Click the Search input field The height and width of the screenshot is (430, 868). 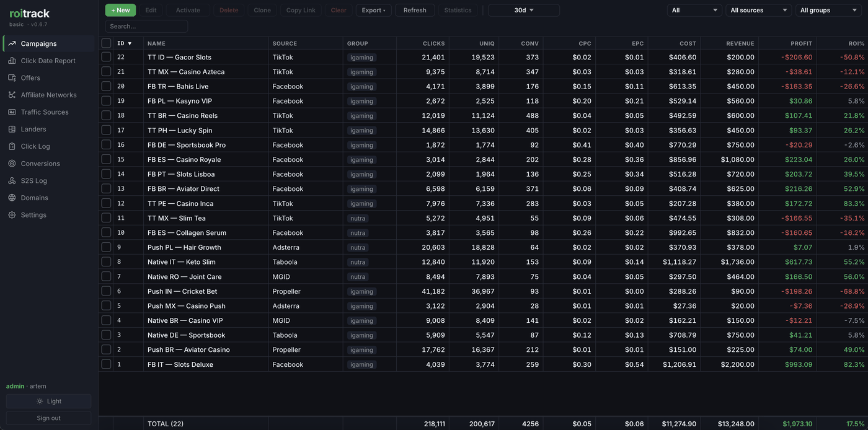coord(146,26)
